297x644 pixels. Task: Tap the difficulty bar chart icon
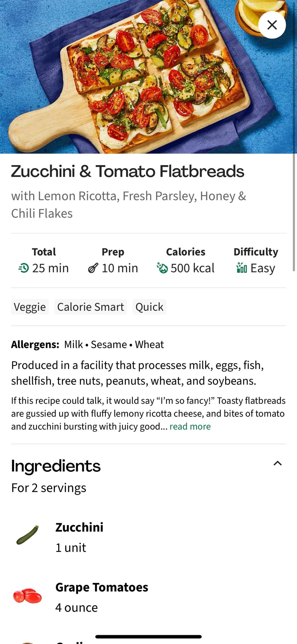pos(242,268)
